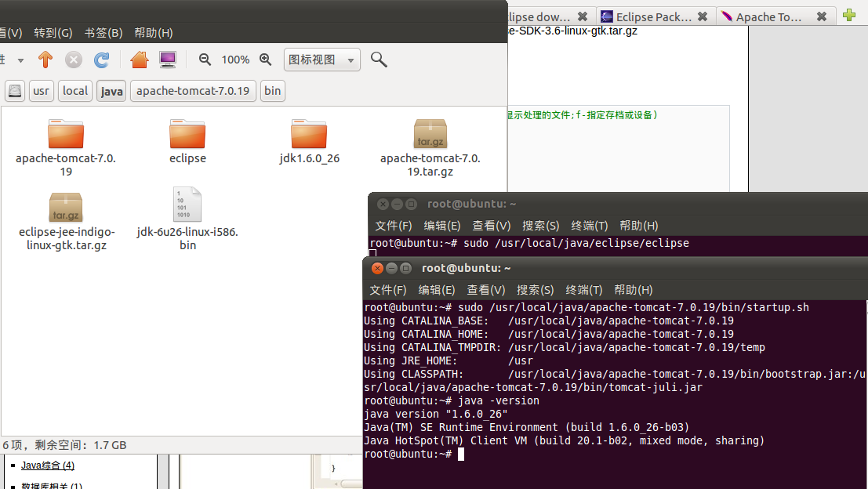868x489 pixels.
Task: Open the Home folder via house icon
Action: click(140, 60)
